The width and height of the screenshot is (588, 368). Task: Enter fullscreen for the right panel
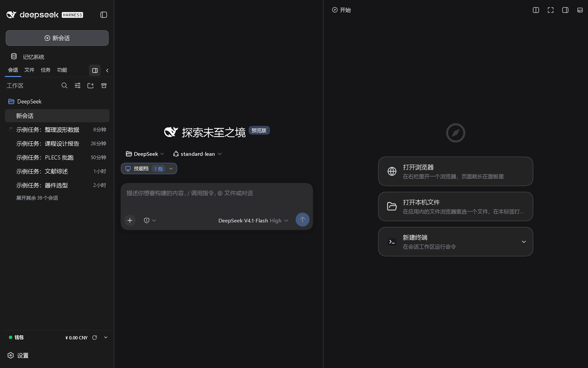click(551, 10)
